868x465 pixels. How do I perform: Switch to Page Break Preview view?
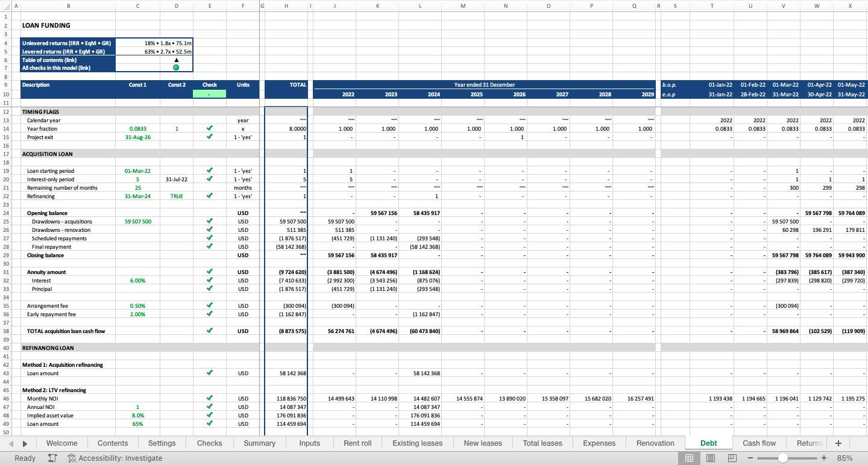[x=732, y=458]
